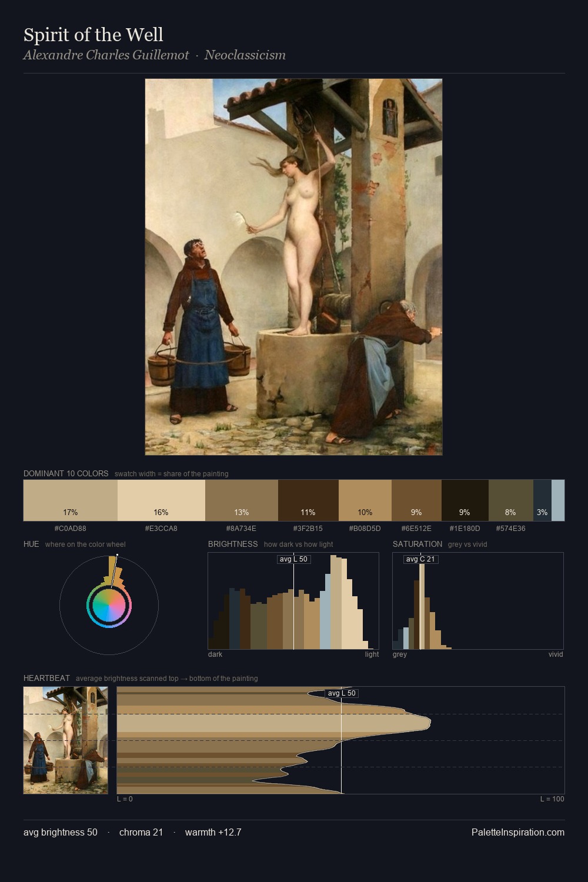The width and height of the screenshot is (588, 882).
Task: Click the brightness chart 'dark' axis label
Action: (215, 654)
